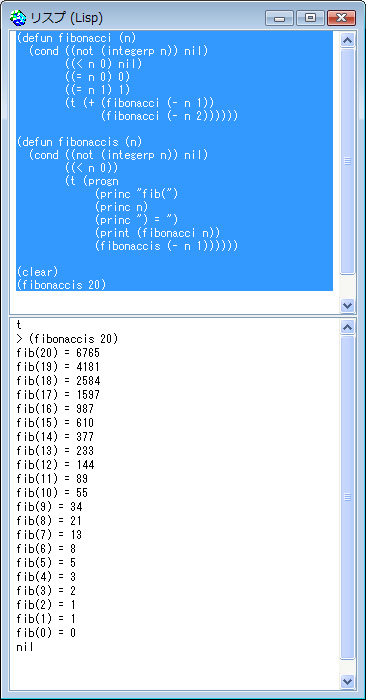Click the empty area below code editor text

pos(174,302)
